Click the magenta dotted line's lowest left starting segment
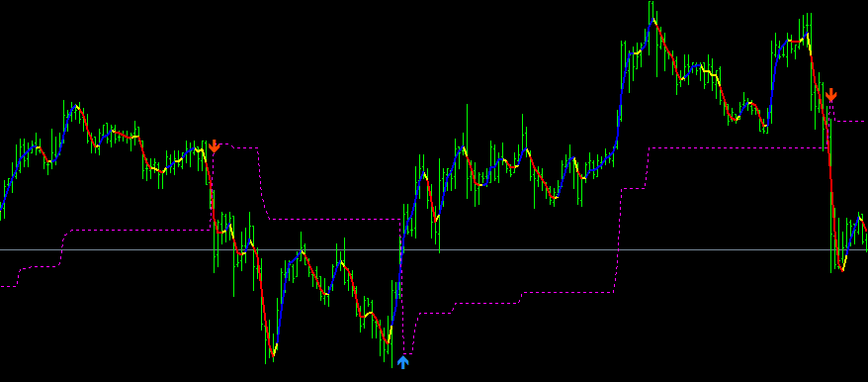The width and height of the screenshot is (868, 382). (8, 287)
